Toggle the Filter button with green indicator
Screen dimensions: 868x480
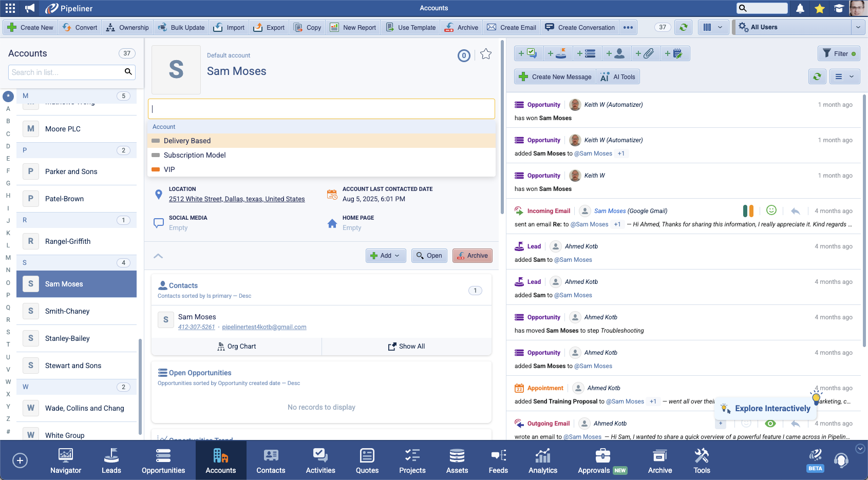click(839, 53)
